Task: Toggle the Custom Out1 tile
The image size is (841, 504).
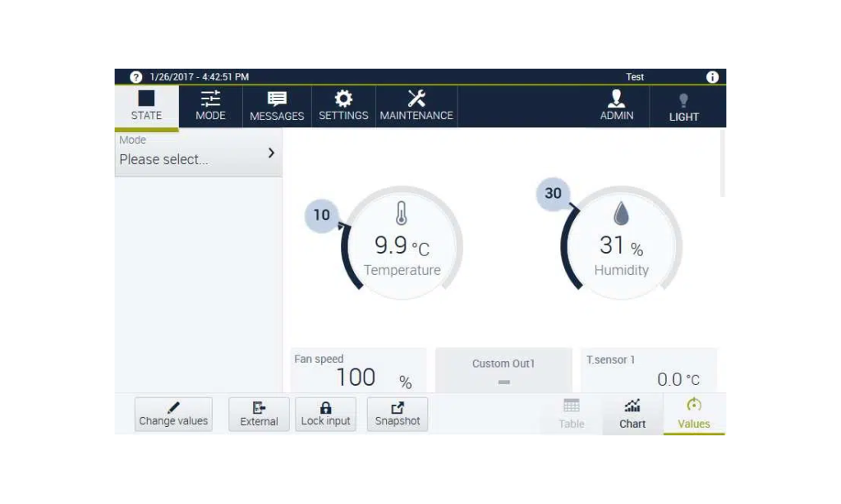Action: (x=503, y=370)
